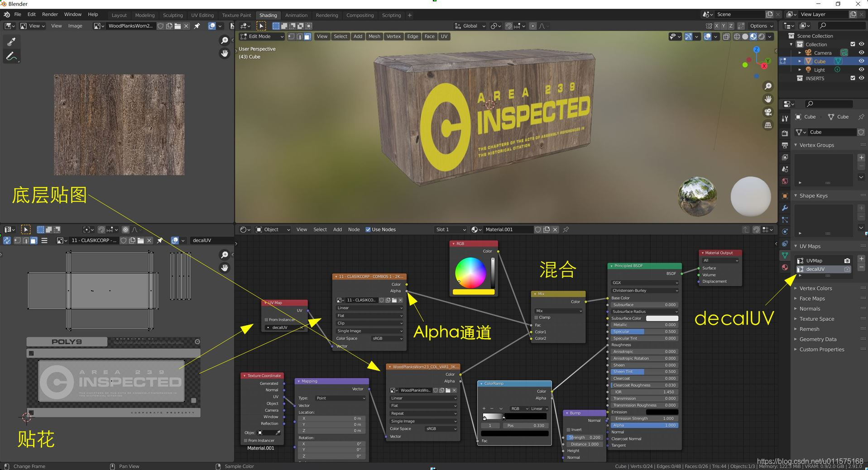Add a new UV map with plus

tap(861, 259)
